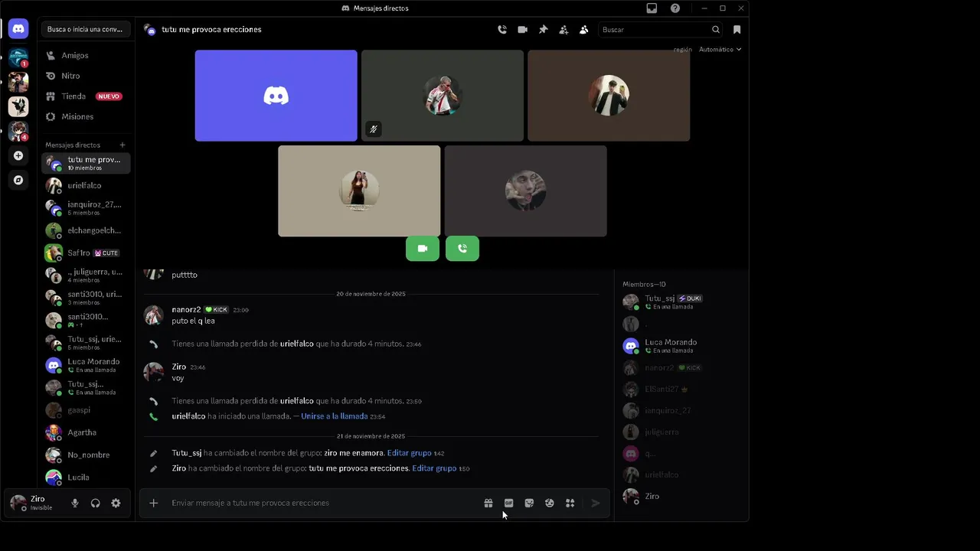This screenshot has height=551, width=980.
Task: Open Safiro direct message
Action: coord(86,253)
